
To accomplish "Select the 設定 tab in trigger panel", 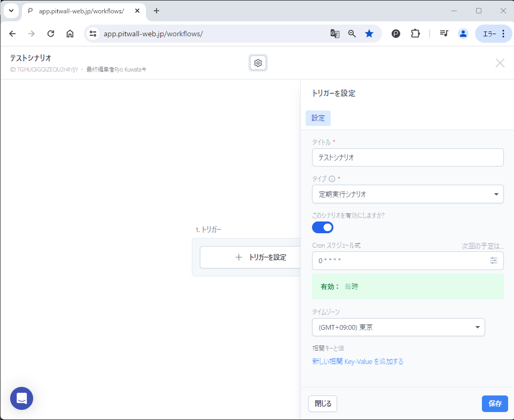I will (x=318, y=118).
